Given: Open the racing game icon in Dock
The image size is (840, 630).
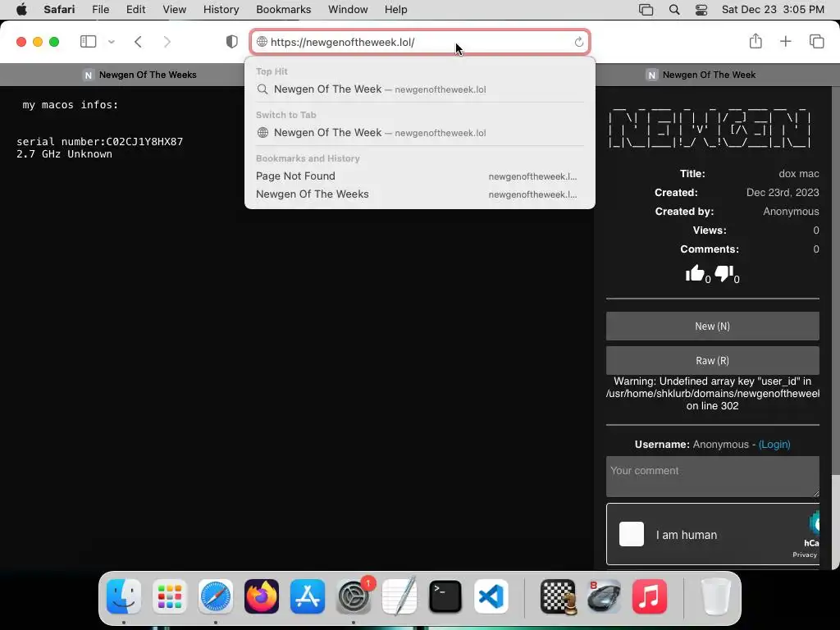Looking at the screenshot, I should 604,596.
